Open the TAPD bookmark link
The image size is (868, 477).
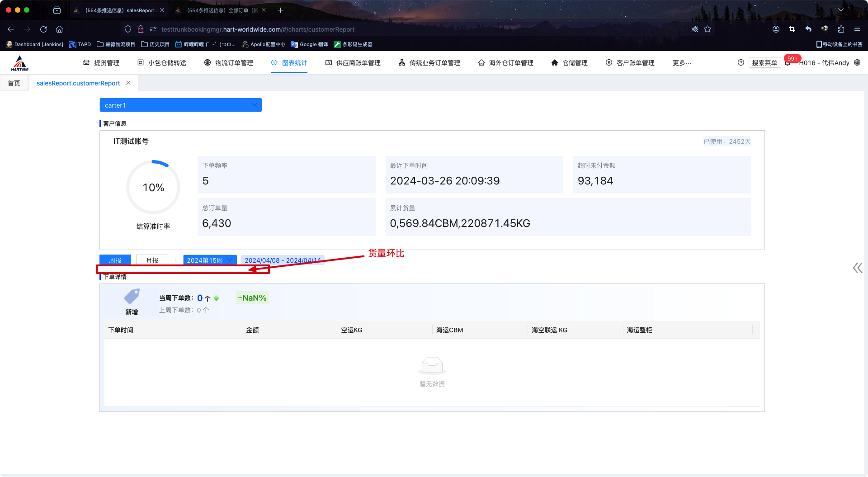(x=80, y=44)
